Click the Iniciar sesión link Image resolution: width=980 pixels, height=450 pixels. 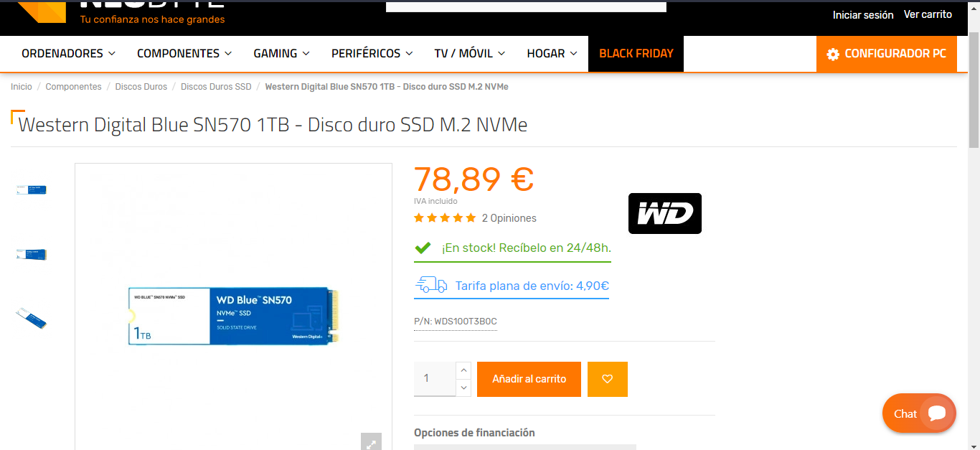tap(863, 14)
